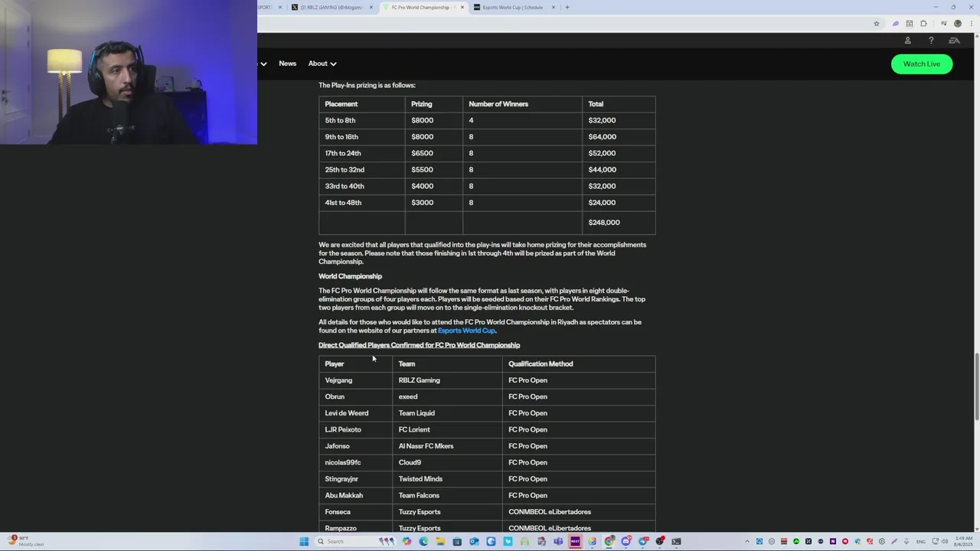Click the 41st to 48th placement cell
The image size is (980, 551).
(x=361, y=203)
